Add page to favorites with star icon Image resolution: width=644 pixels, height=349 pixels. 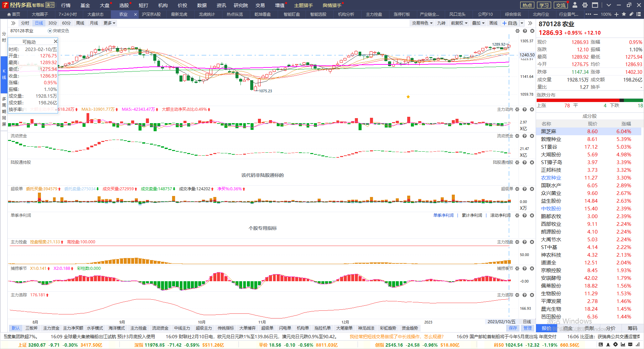(624, 14)
